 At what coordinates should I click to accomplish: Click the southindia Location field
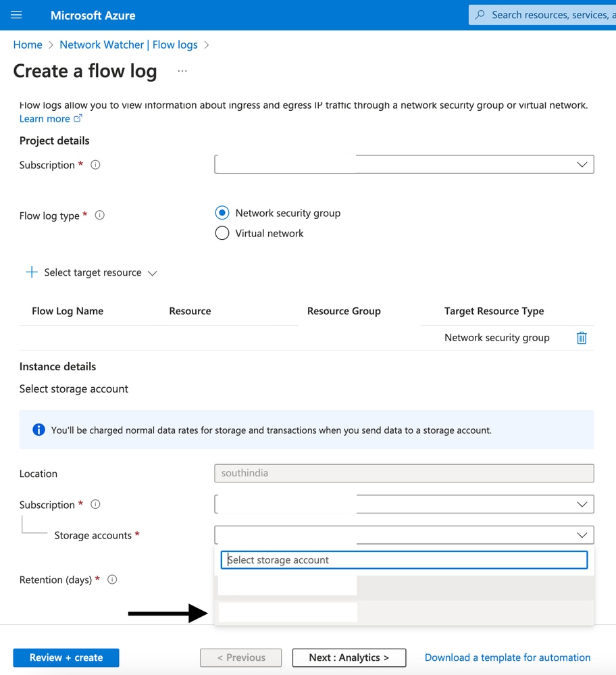pos(404,473)
